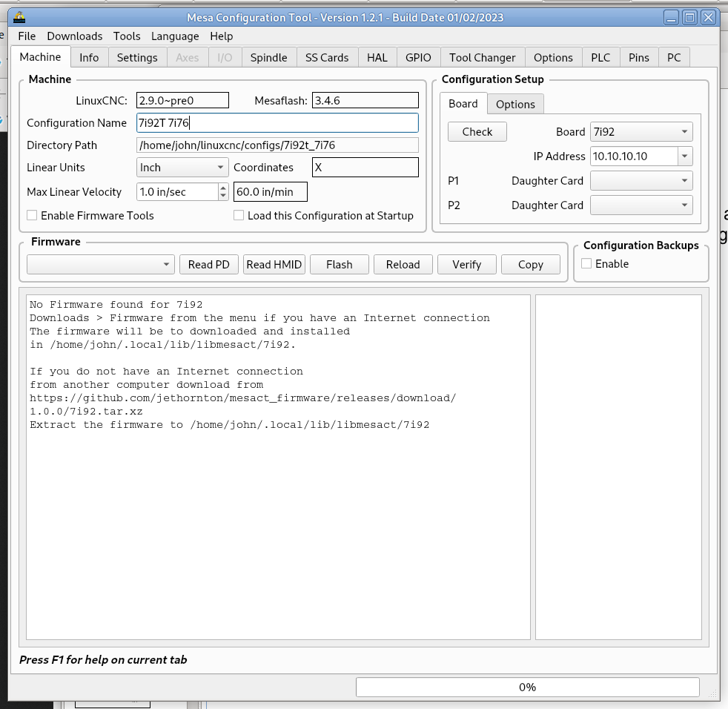Open the Firmware selection dropdown
Image resolution: width=728 pixels, height=709 pixels.
(x=101, y=264)
